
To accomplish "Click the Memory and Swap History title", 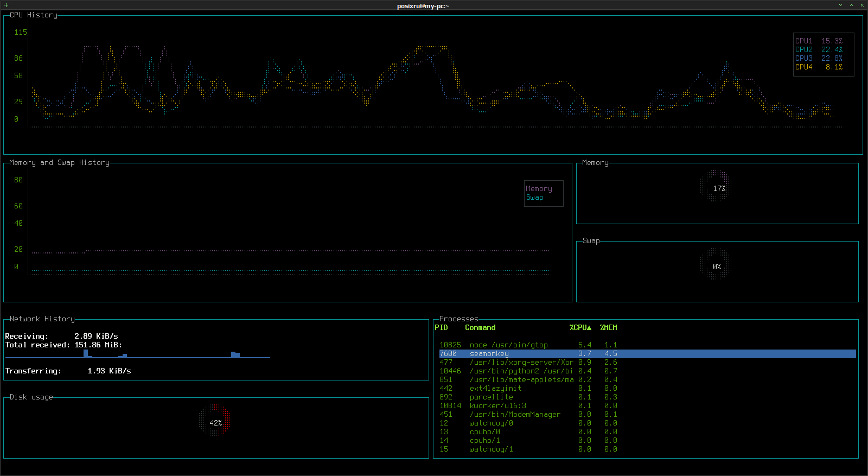I will pyautogui.click(x=59, y=162).
